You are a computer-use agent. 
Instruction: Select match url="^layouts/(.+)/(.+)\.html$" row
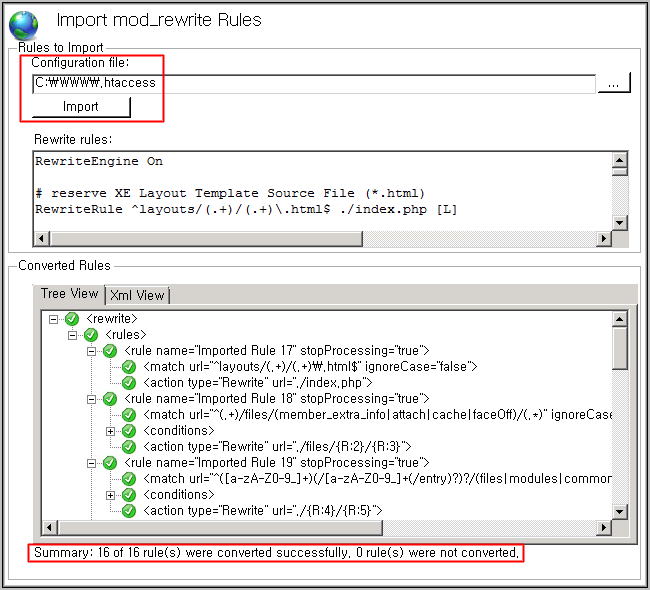coord(310,367)
